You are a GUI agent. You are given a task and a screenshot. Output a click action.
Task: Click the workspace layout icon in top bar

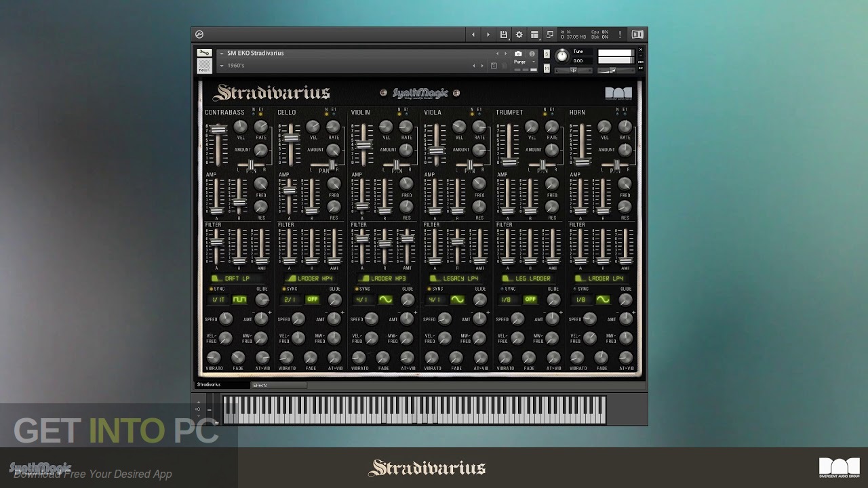(x=534, y=35)
